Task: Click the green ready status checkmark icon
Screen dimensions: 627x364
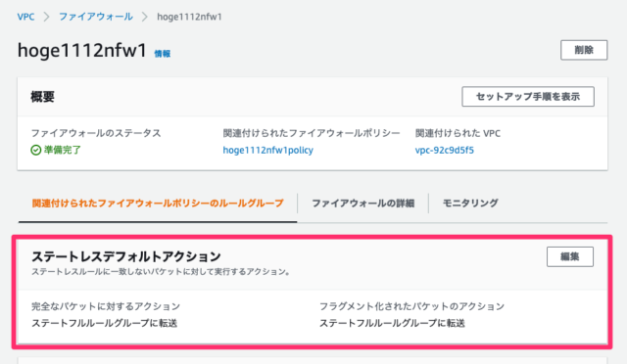Action: click(x=36, y=151)
